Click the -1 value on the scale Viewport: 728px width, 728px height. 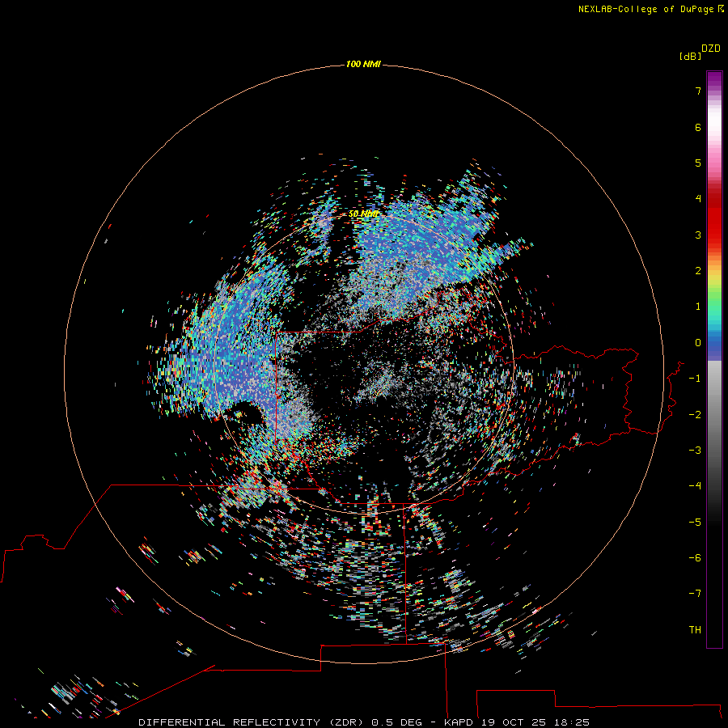[695, 379]
